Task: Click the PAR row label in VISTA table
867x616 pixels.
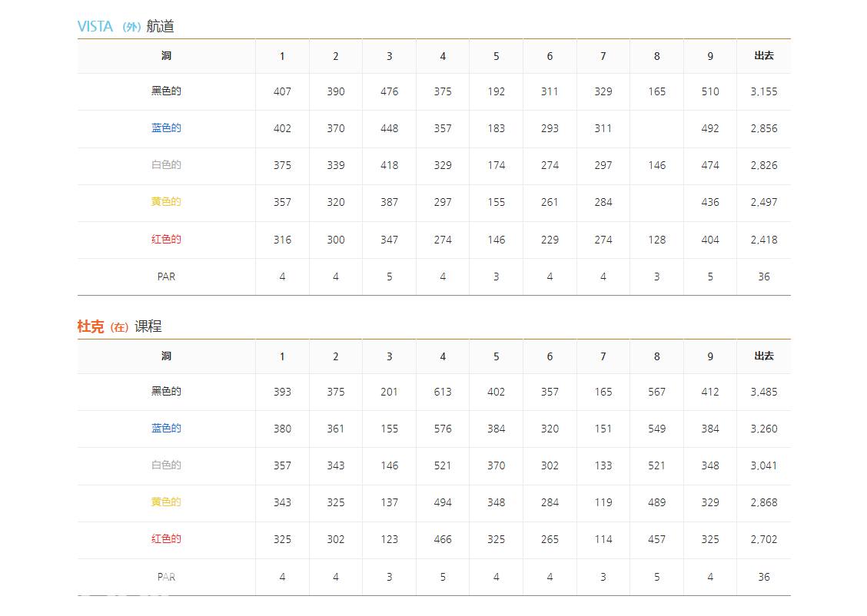Action: [x=166, y=277]
